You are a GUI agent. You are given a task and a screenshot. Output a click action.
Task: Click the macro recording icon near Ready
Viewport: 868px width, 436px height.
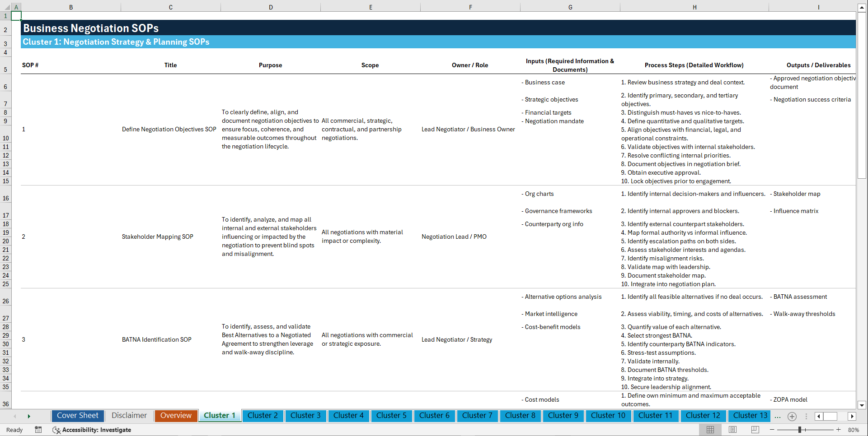38,430
